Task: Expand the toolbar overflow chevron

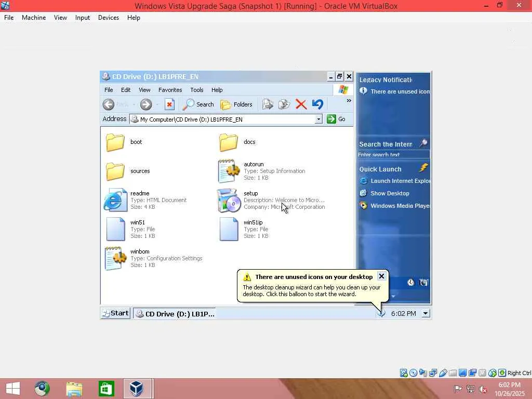Action: click(349, 101)
